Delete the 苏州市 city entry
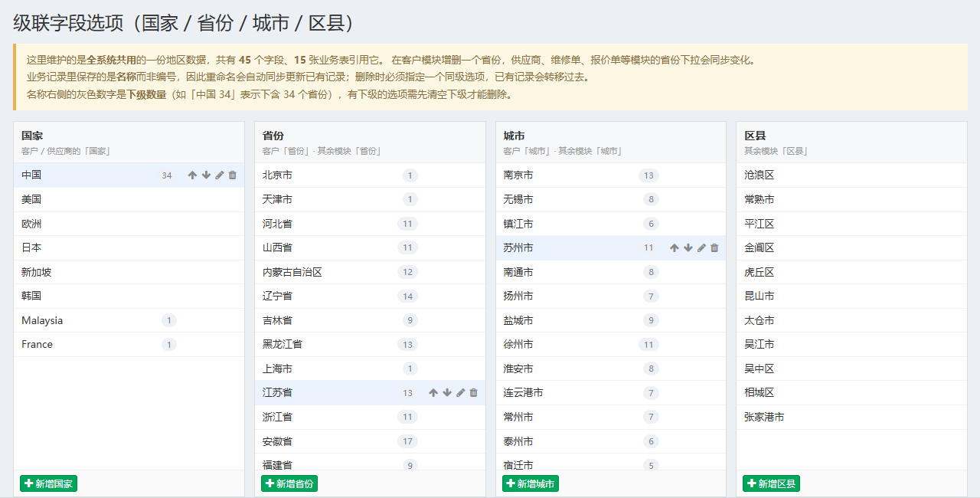The height and width of the screenshot is (498, 980). click(715, 248)
